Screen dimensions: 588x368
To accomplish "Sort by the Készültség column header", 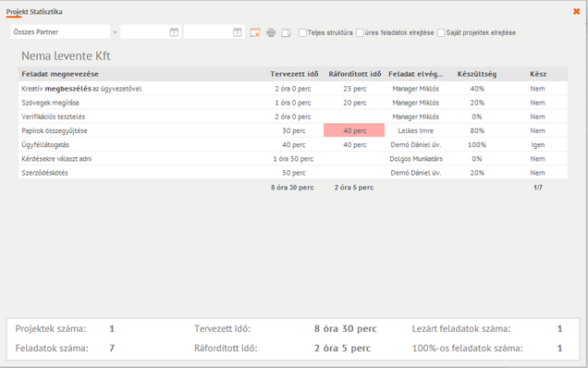I will pos(477,74).
